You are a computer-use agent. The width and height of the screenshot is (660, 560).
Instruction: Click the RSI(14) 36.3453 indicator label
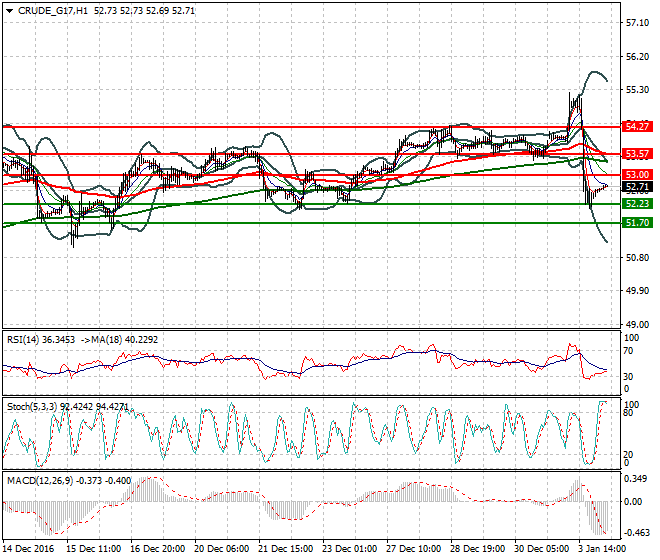point(41,339)
